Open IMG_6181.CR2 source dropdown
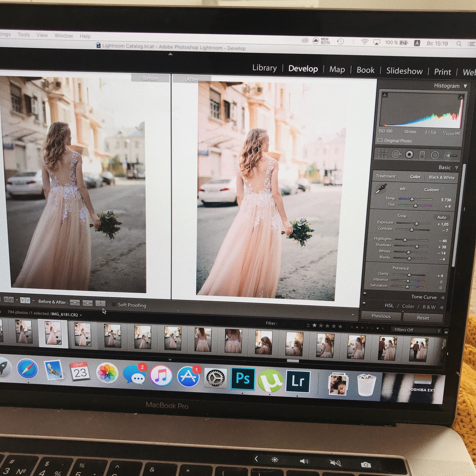The height and width of the screenshot is (476, 476). click(x=81, y=315)
